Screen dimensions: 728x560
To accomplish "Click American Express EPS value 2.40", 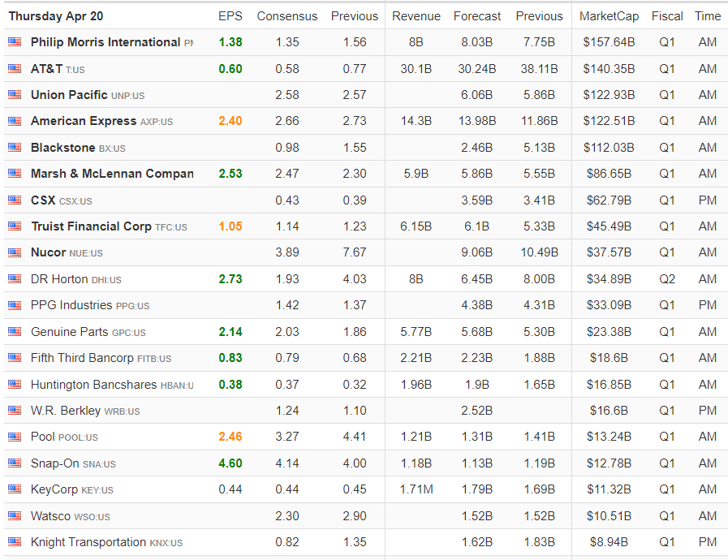I will 230,121.
